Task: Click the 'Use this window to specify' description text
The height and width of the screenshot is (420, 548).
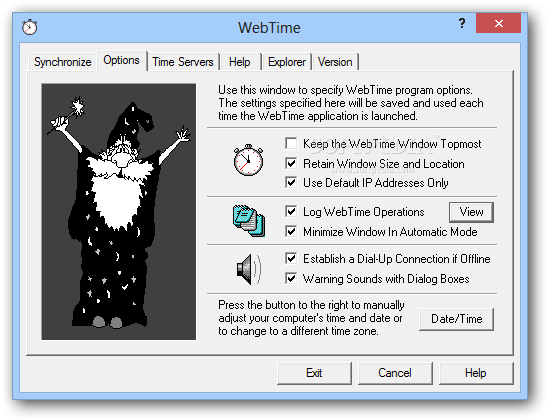Action: [351, 103]
